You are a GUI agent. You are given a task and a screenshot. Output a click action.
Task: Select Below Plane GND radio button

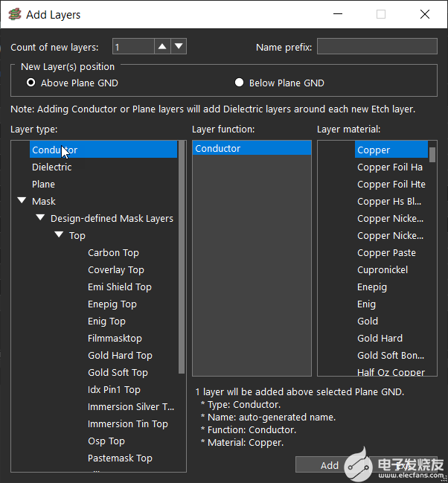(239, 83)
